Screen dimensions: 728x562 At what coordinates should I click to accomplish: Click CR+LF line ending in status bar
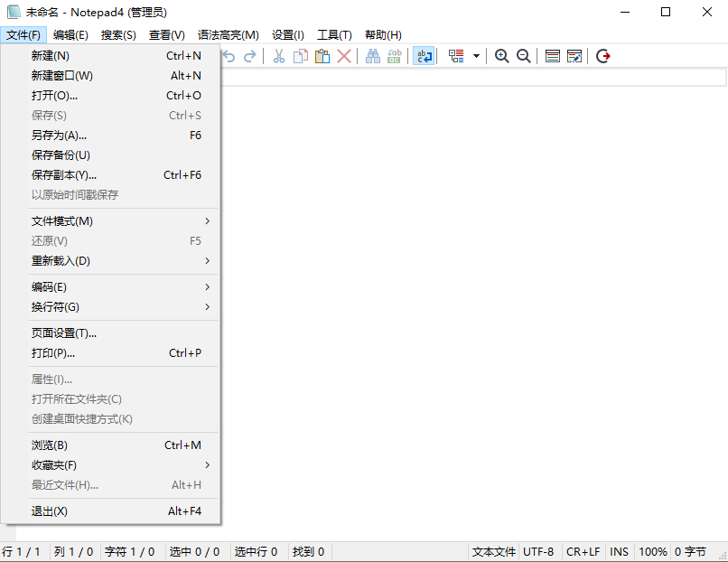point(583,552)
